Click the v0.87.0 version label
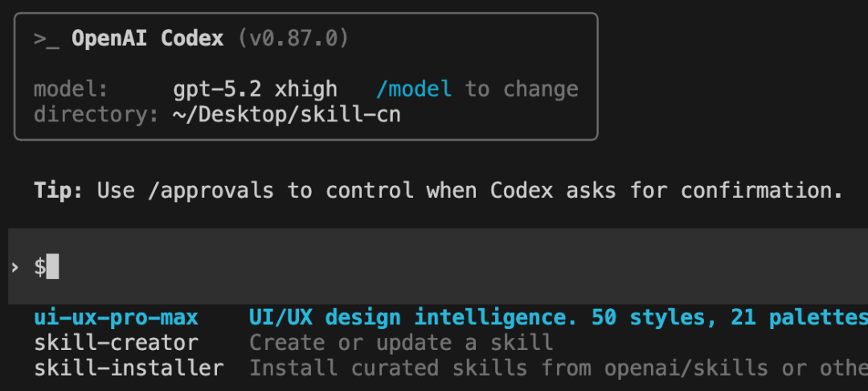868x391 pixels. pyautogui.click(x=293, y=39)
